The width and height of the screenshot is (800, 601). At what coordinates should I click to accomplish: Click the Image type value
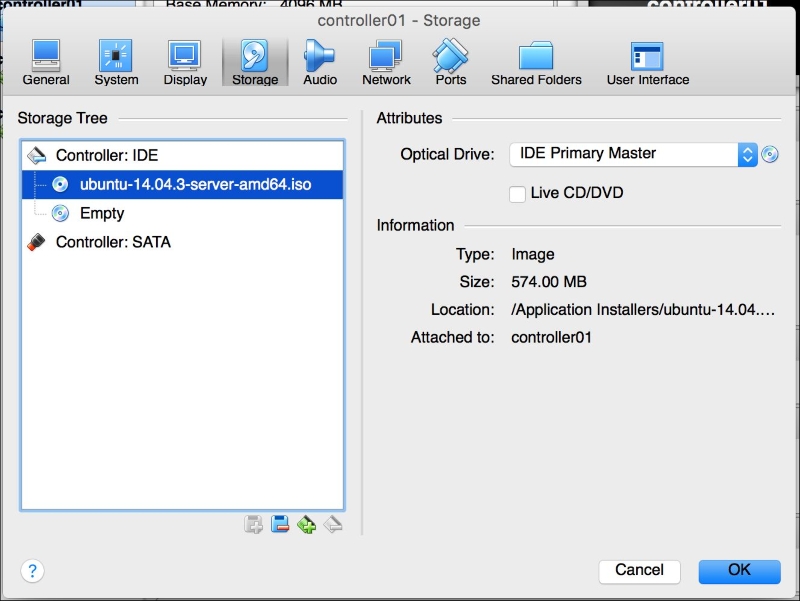(533, 254)
